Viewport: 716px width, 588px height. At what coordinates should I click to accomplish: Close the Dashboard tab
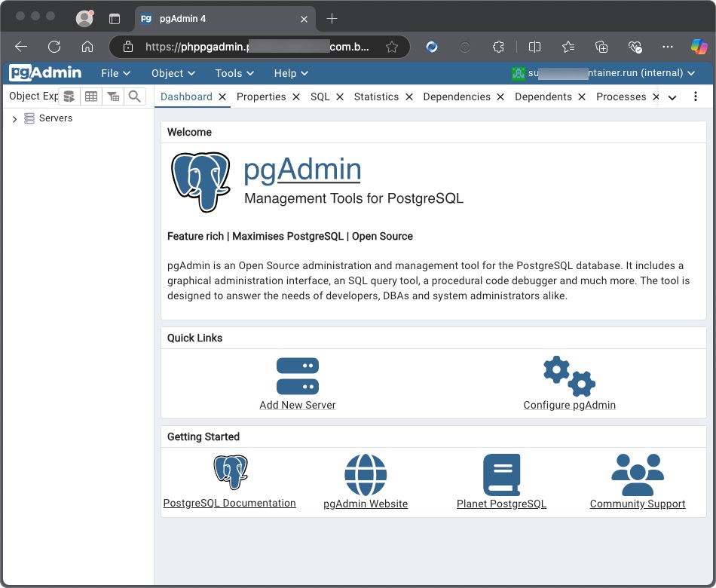pos(222,96)
